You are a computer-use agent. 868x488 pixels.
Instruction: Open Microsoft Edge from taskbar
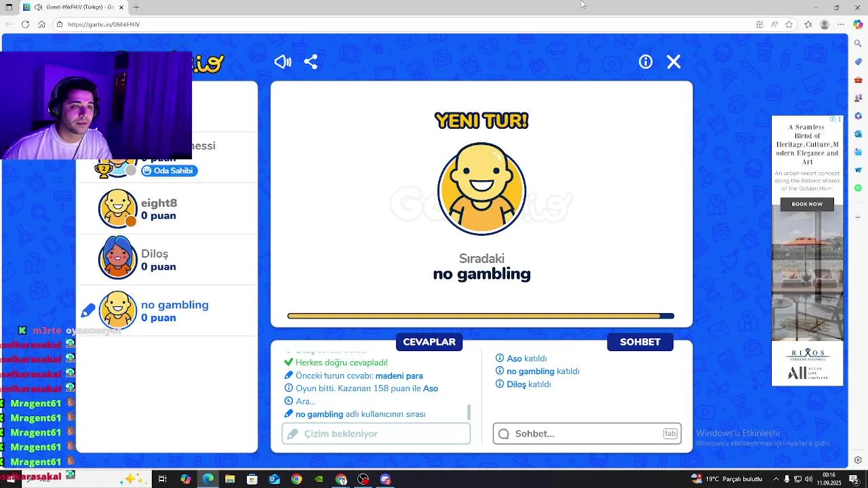point(208,479)
